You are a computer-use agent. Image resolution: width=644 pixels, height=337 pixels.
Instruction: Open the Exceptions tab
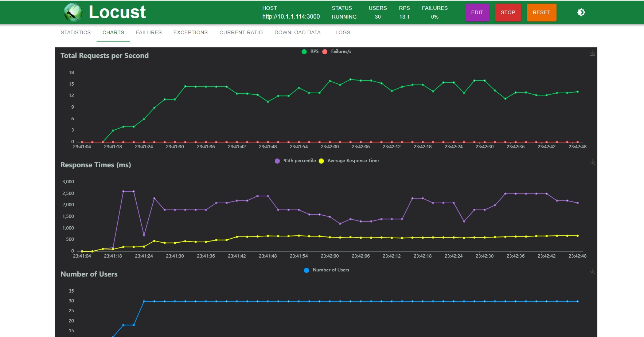(191, 32)
